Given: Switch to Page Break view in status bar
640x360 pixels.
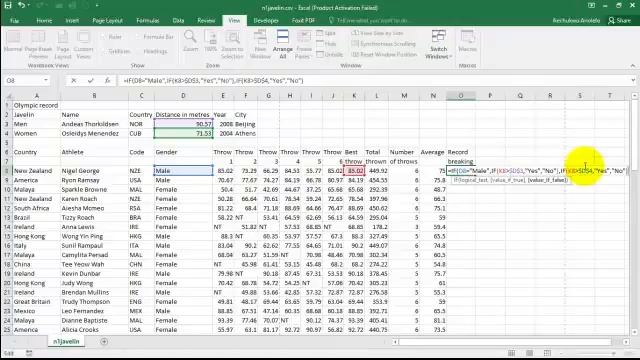Looking at the screenshot, I should 547,353.
